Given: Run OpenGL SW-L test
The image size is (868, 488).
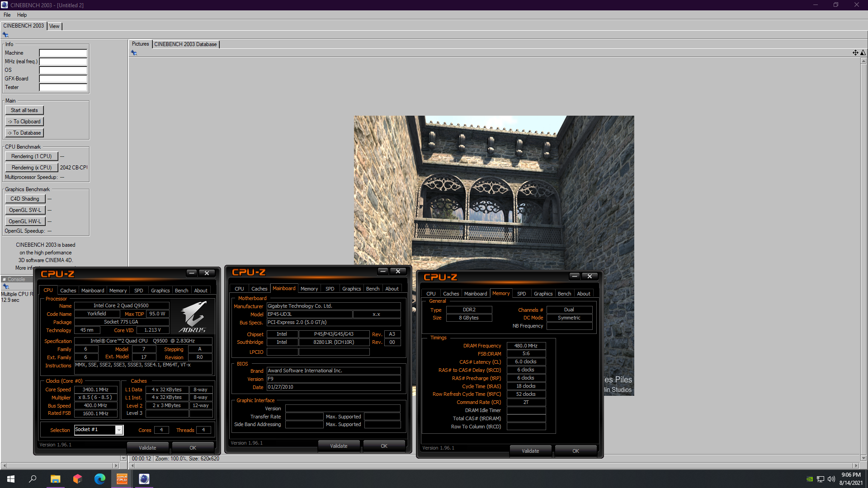Looking at the screenshot, I should pos(25,210).
